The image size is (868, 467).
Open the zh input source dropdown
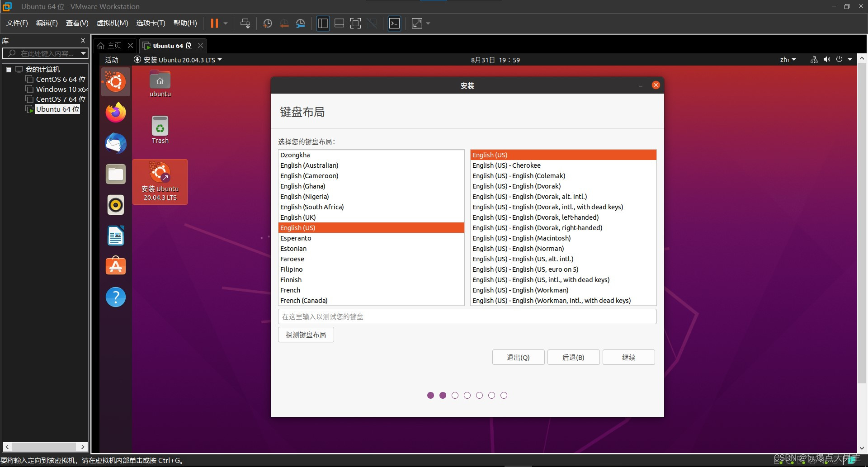[788, 60]
